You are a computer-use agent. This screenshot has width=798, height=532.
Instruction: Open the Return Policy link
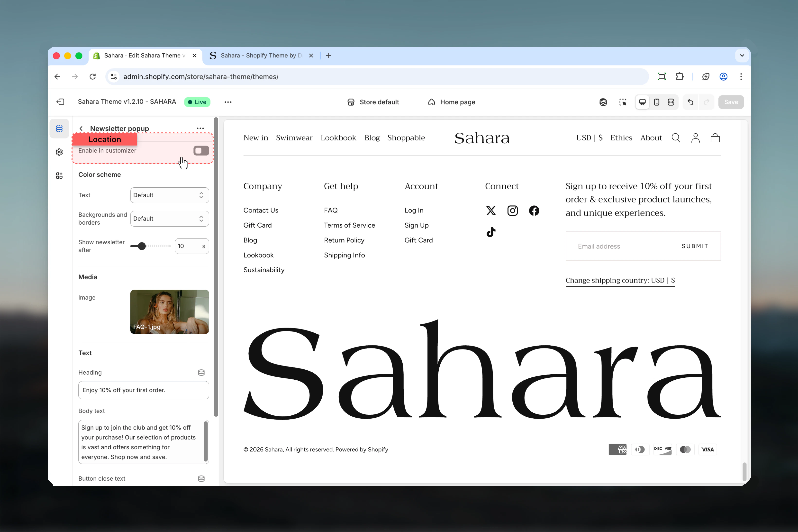(x=344, y=240)
